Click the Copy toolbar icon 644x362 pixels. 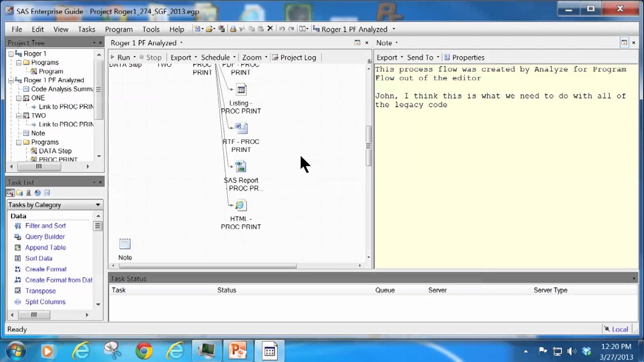pos(252,29)
